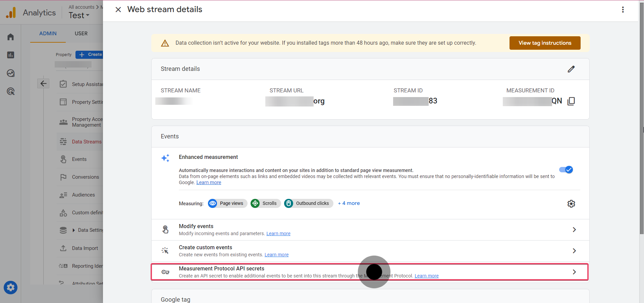Open Events in the admin list
Viewport: 644px width, 303px height.
[79, 159]
